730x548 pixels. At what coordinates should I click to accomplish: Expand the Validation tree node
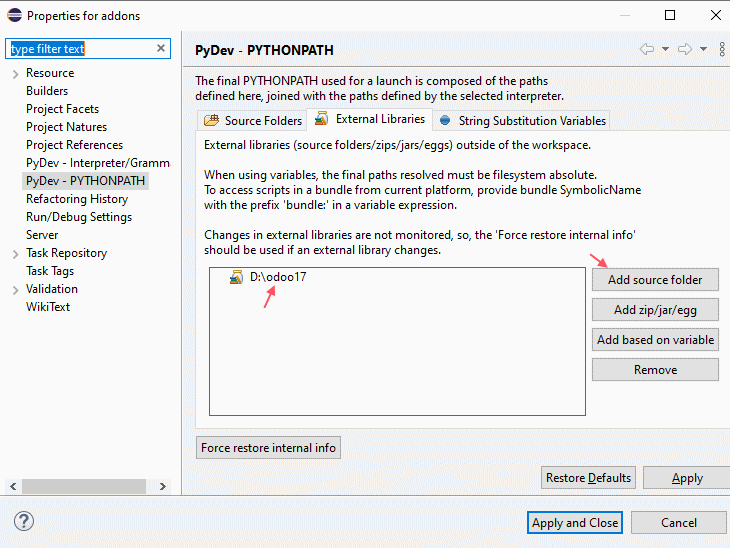[x=15, y=290]
